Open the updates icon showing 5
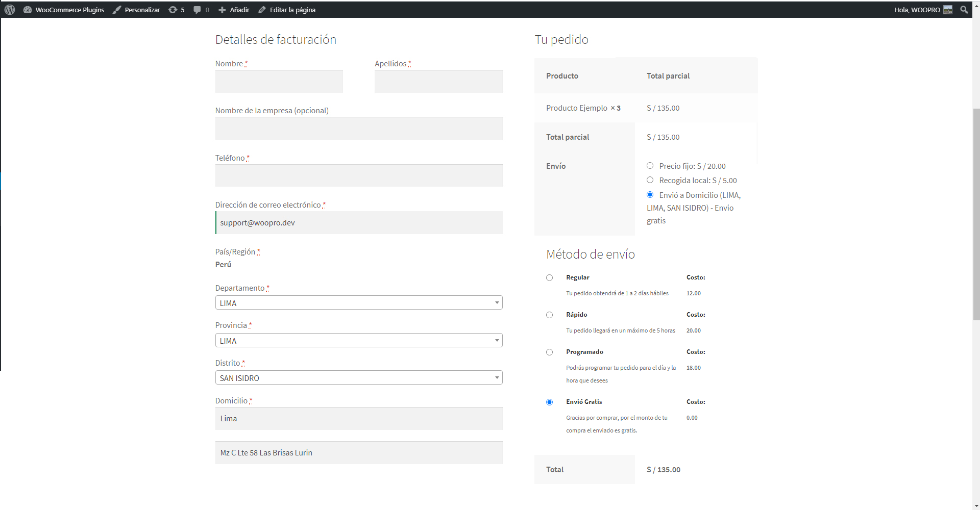The height and width of the screenshot is (510, 980). (173, 10)
